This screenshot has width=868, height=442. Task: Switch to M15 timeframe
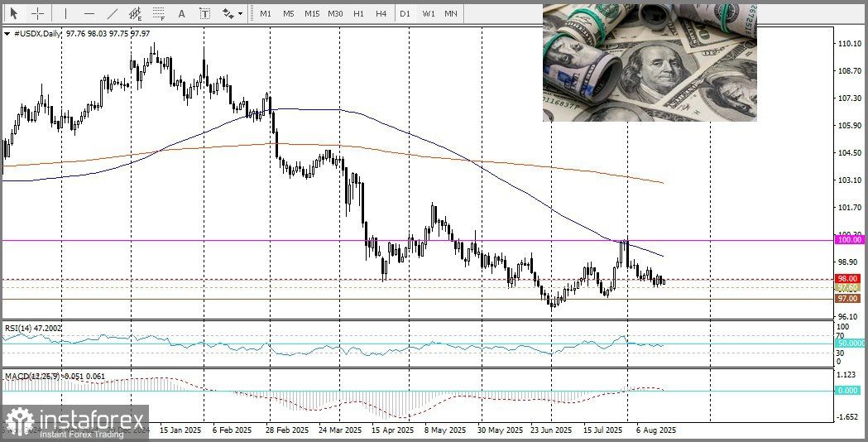point(312,13)
